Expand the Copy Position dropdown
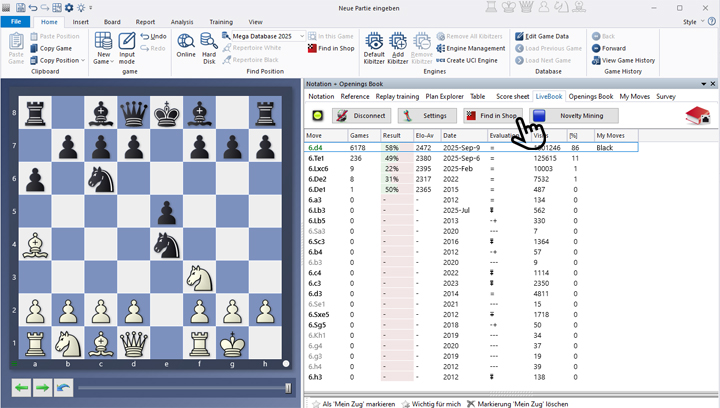Viewport: 720px width, 408px height. tap(82, 60)
